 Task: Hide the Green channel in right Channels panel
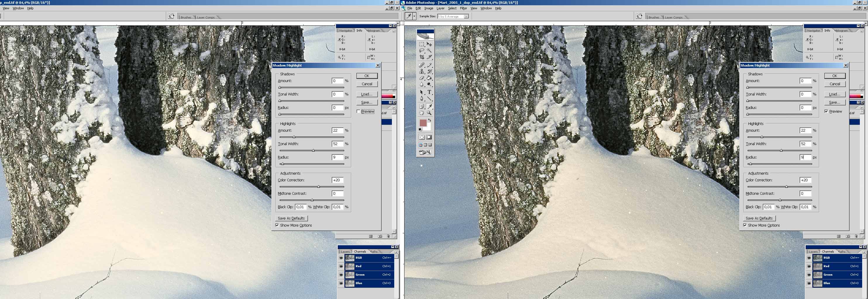pos(809,275)
